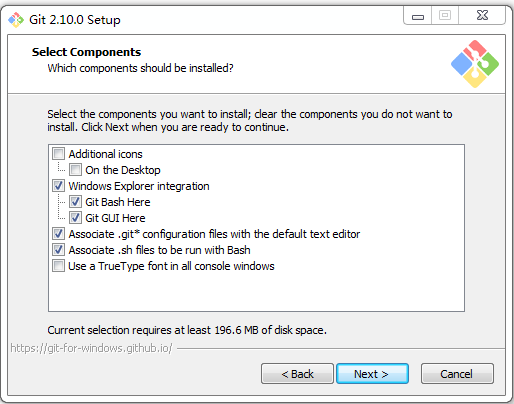Viewport: 514px width, 404px height.
Task: Check the On the Desktop option
Action: (75, 170)
